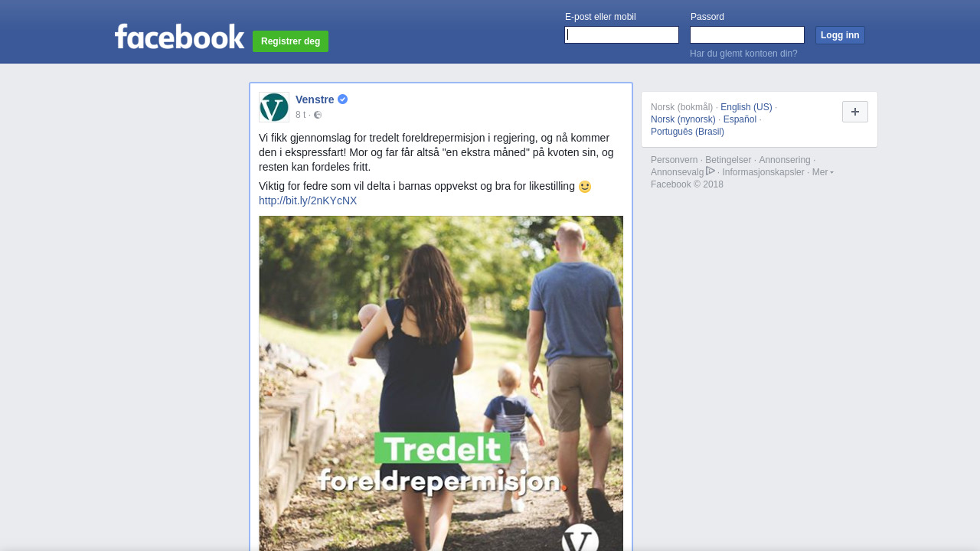Viewport: 980px width, 551px height.
Task: Click the AdChoices triangle icon
Action: coord(710,171)
